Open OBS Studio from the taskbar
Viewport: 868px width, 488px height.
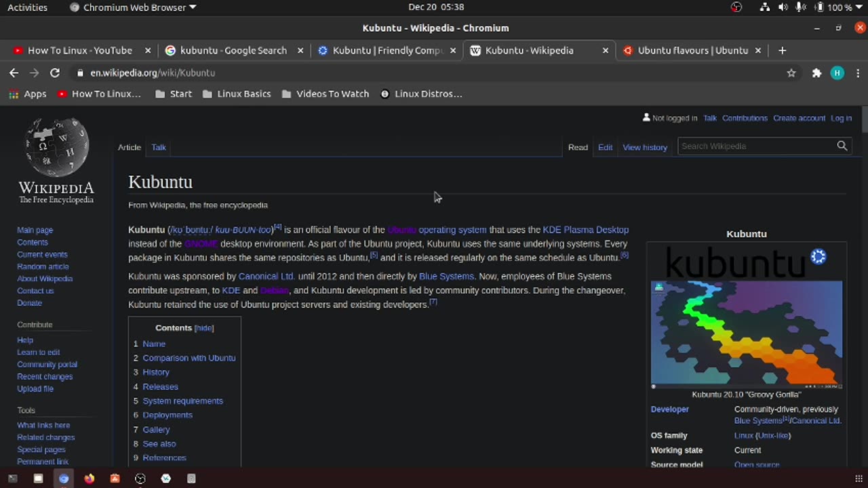click(140, 479)
